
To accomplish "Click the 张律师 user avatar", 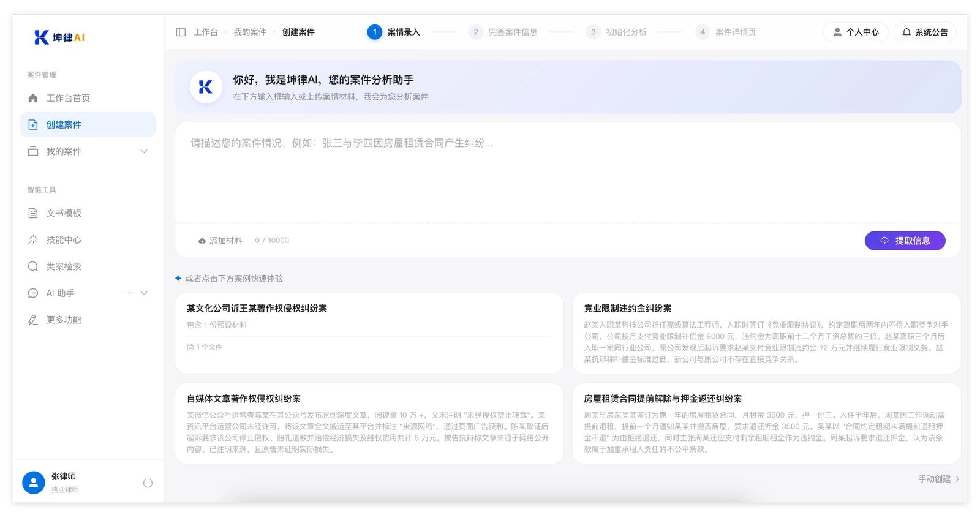I will [x=34, y=483].
